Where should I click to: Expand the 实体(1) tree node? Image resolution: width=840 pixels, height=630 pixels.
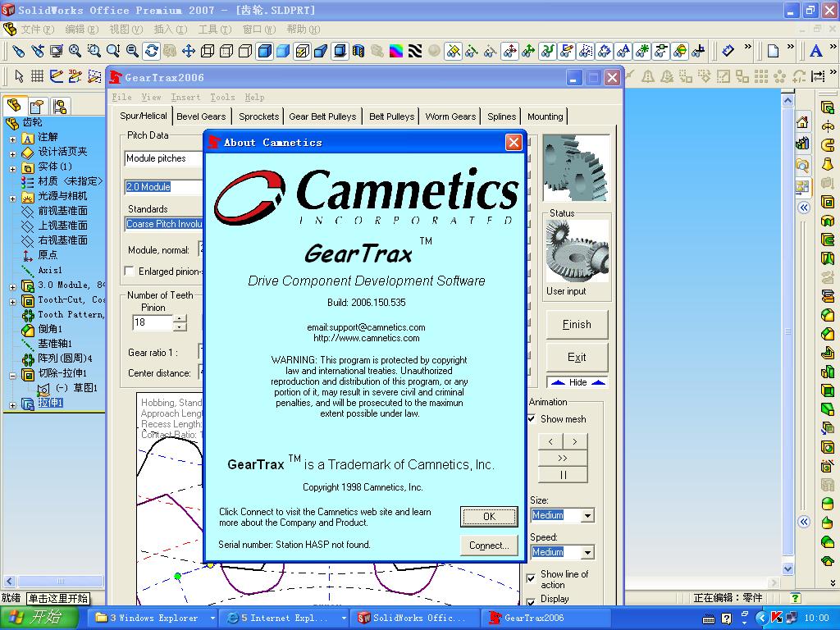pyautogui.click(x=13, y=169)
